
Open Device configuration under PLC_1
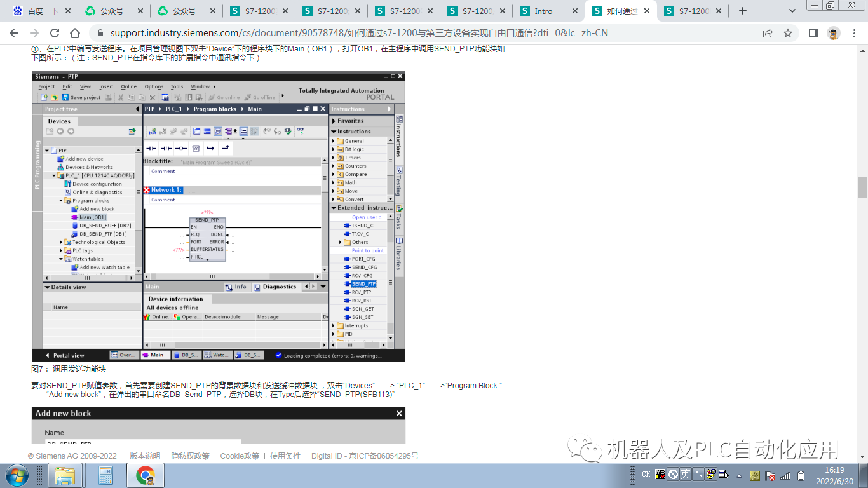click(93, 184)
